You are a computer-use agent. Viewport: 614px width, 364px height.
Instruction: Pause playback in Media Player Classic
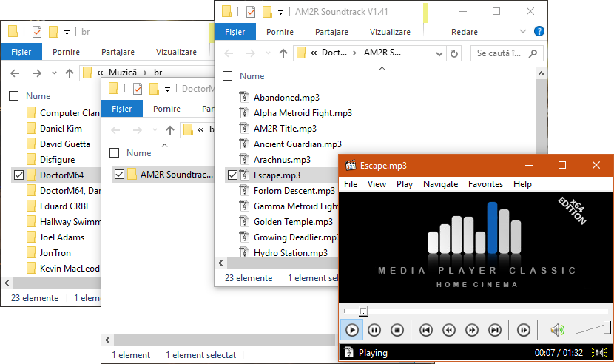coord(374,330)
